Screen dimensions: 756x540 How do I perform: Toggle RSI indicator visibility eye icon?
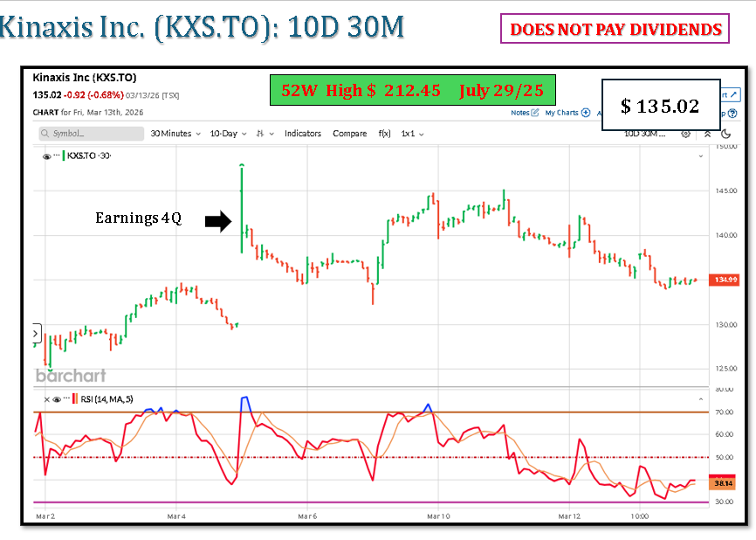(56, 398)
